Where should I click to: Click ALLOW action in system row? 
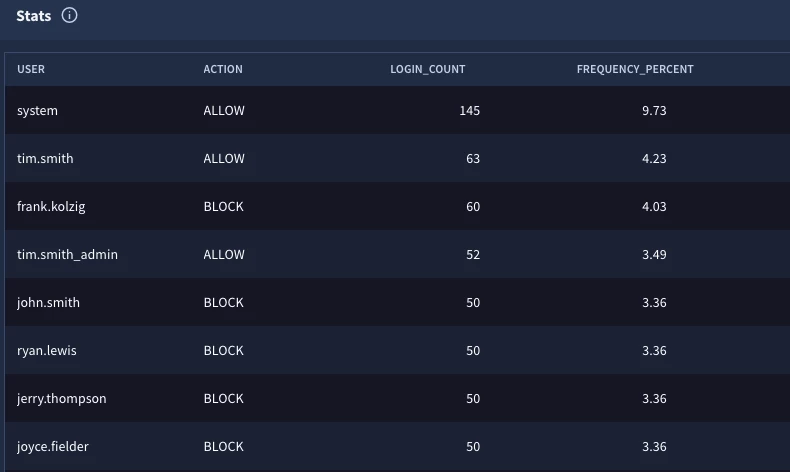tap(224, 110)
